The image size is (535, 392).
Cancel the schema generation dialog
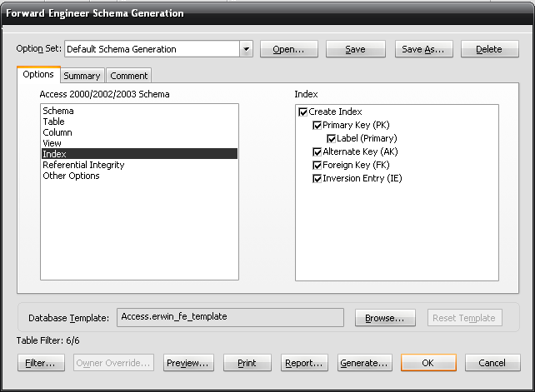pyautogui.click(x=492, y=363)
